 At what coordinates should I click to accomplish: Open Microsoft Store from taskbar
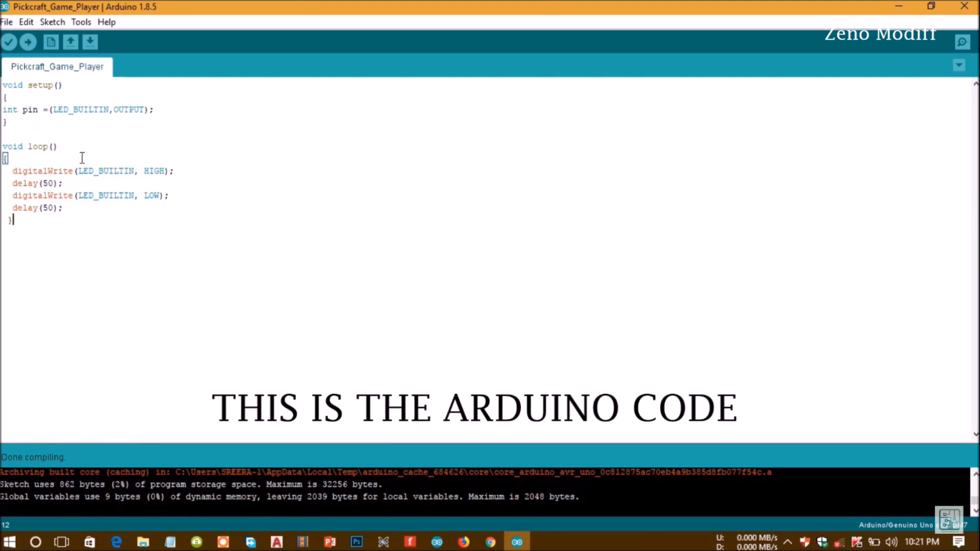point(90,542)
